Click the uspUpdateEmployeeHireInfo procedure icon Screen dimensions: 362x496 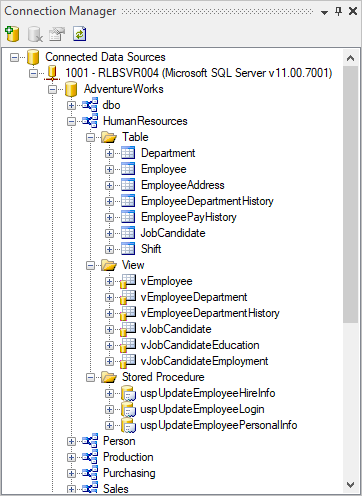[x=128, y=393]
